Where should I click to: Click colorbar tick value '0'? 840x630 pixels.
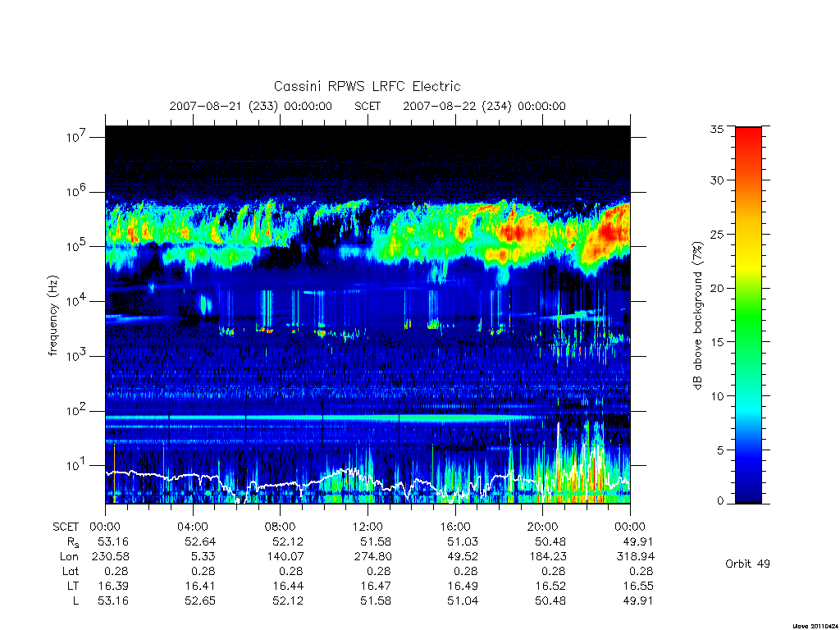(x=719, y=501)
